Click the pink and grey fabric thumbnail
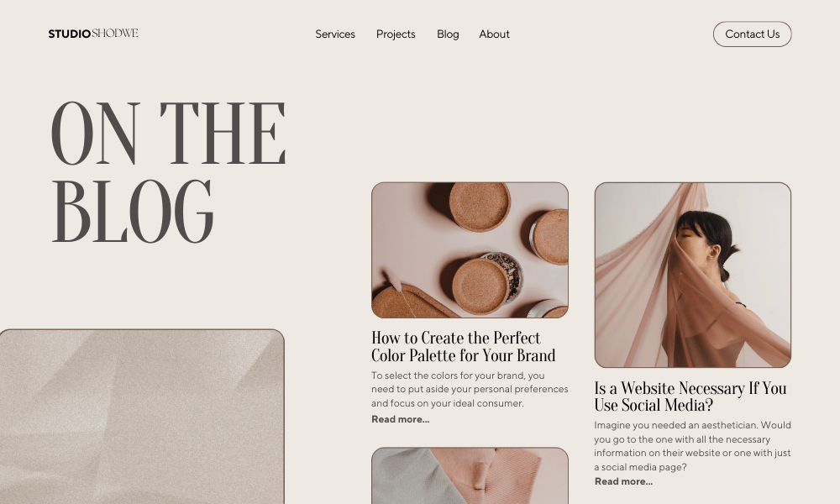Viewport: 840px width, 504px height. (x=470, y=475)
